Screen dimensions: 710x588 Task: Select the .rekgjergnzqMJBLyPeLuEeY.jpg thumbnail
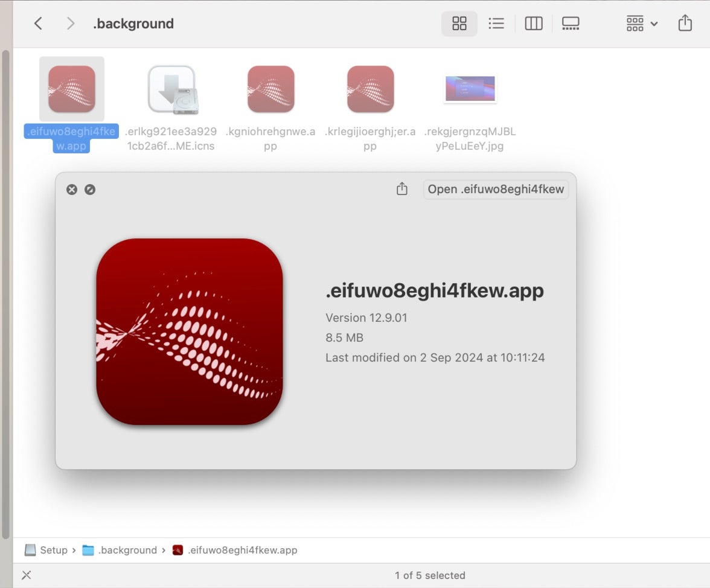click(x=470, y=89)
